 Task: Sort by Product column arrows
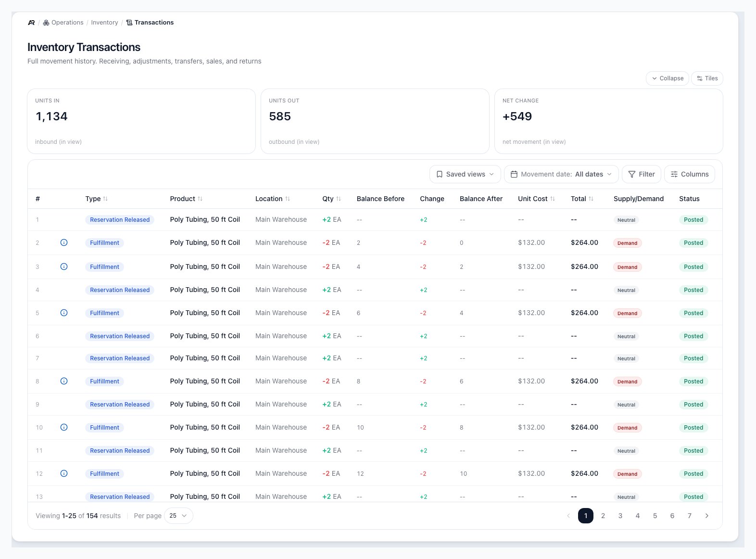(200, 199)
